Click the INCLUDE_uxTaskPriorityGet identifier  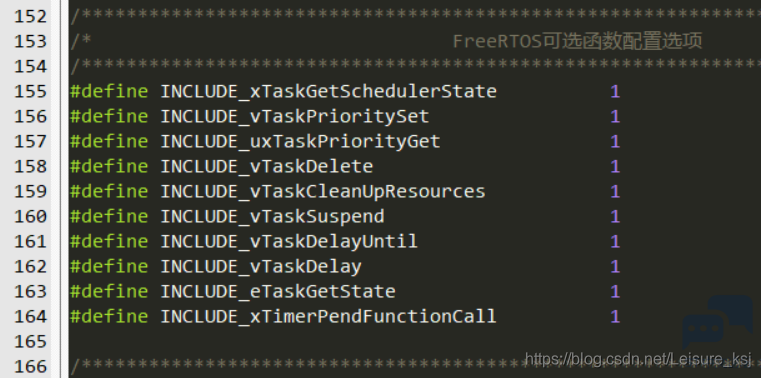click(300, 141)
